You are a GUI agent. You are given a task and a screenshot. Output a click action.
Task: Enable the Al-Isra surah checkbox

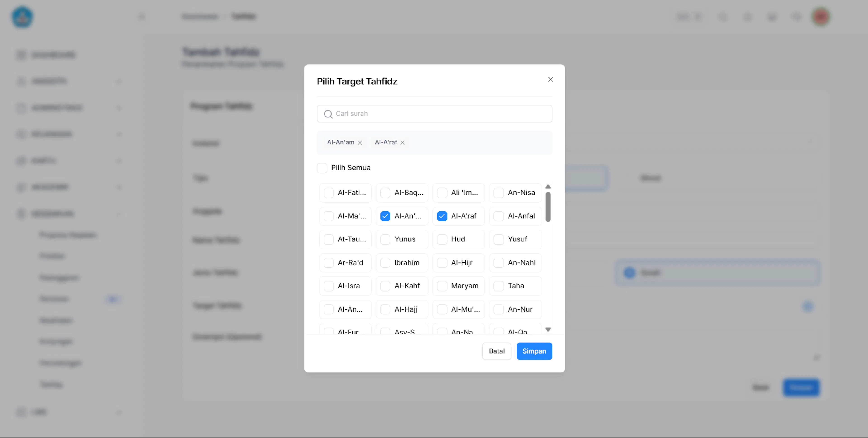pos(328,286)
